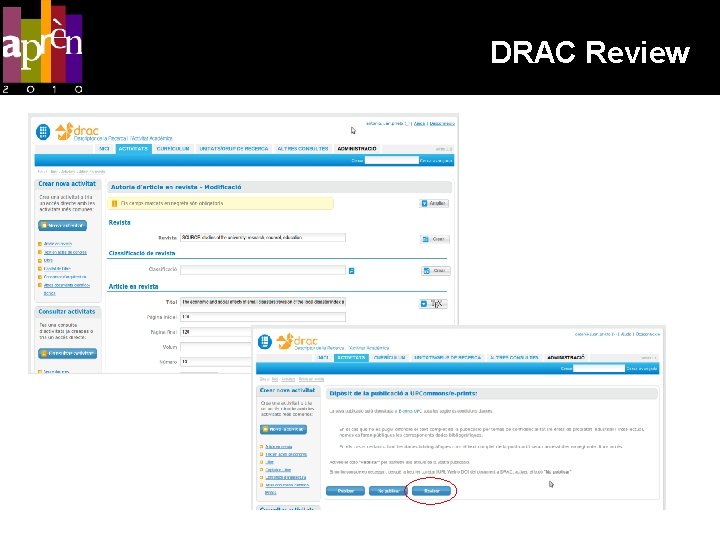Click the Pàgina final input field
The image size is (720, 540).
(x=216, y=332)
